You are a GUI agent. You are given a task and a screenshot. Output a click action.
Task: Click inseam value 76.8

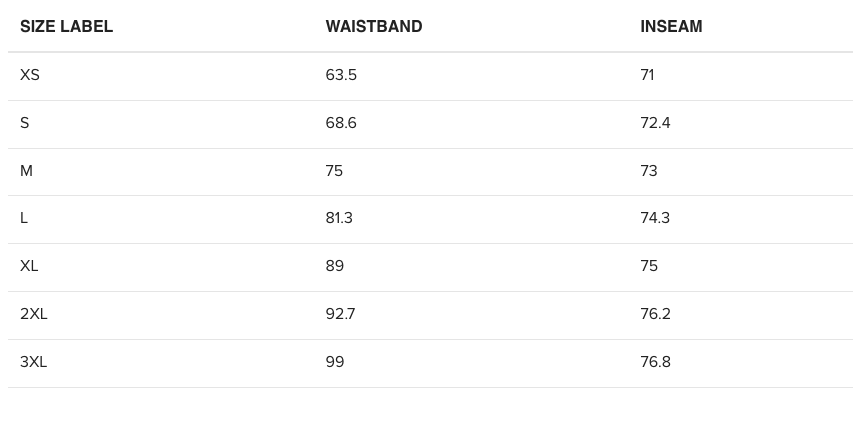tap(655, 362)
